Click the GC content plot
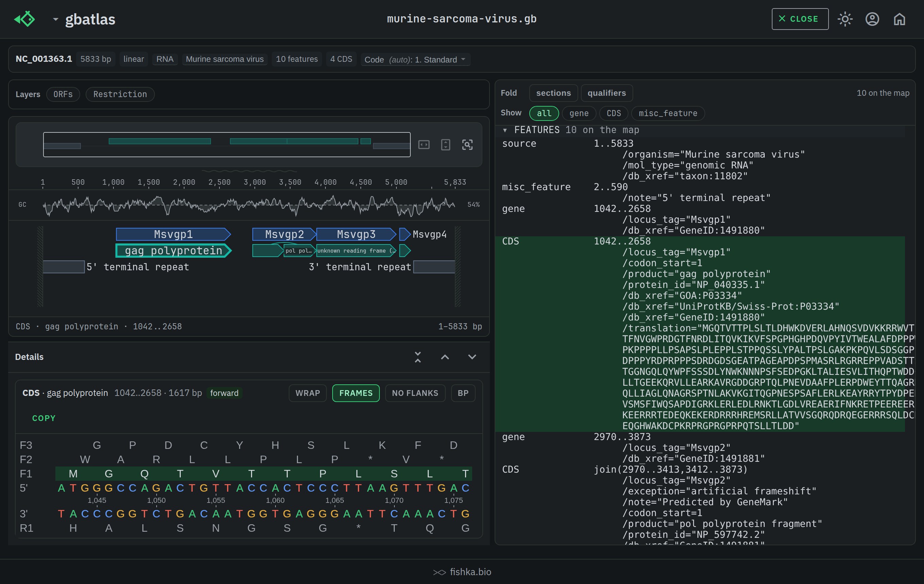924x584 pixels. (x=249, y=205)
